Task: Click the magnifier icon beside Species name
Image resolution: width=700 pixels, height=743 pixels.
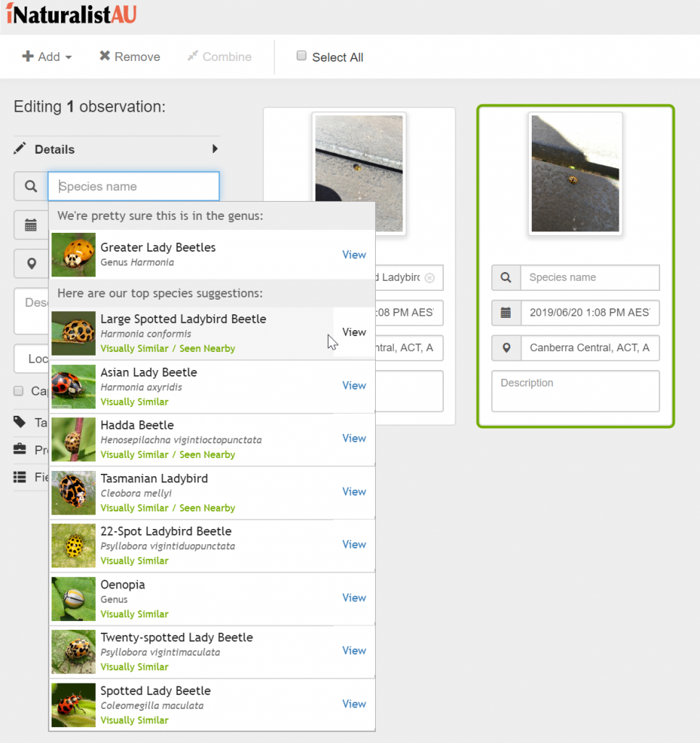Action: pyautogui.click(x=30, y=186)
